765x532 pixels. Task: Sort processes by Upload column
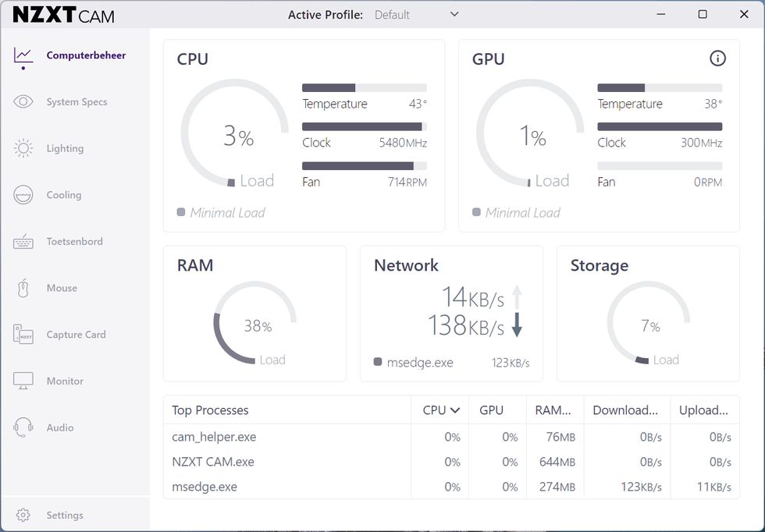[x=703, y=410]
